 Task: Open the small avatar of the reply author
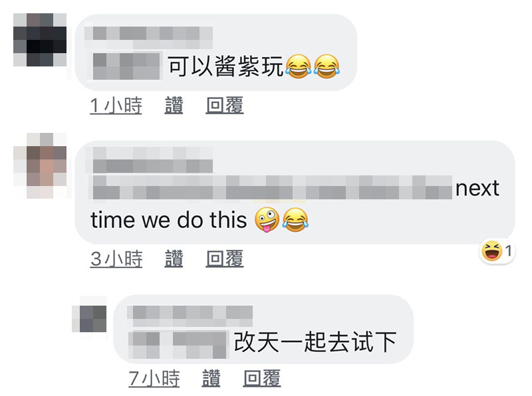[x=89, y=319]
